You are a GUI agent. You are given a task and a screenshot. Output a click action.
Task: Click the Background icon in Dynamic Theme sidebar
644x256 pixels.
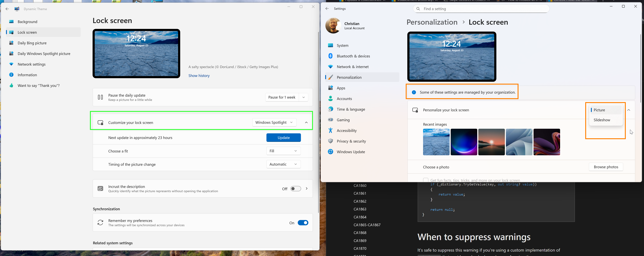pos(11,22)
